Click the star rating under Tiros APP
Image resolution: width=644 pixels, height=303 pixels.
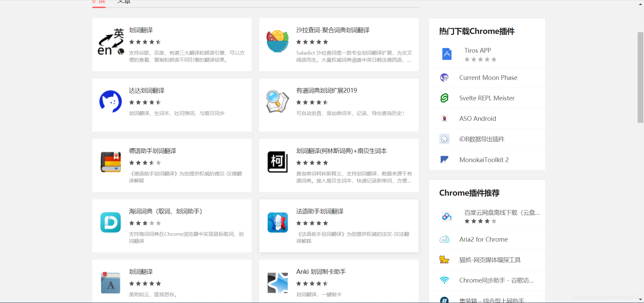pyautogui.click(x=480, y=59)
